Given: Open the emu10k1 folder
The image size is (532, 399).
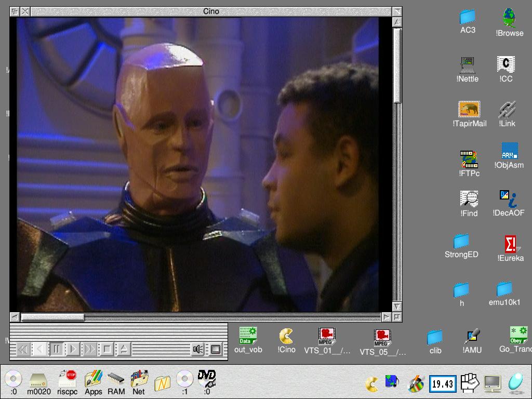Looking at the screenshot, I should [x=504, y=294].
